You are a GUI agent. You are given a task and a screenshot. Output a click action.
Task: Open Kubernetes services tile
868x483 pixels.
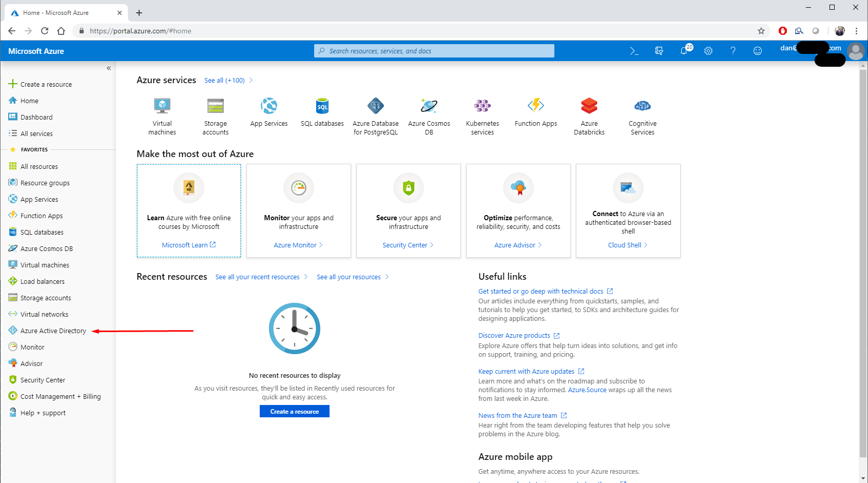483,117
